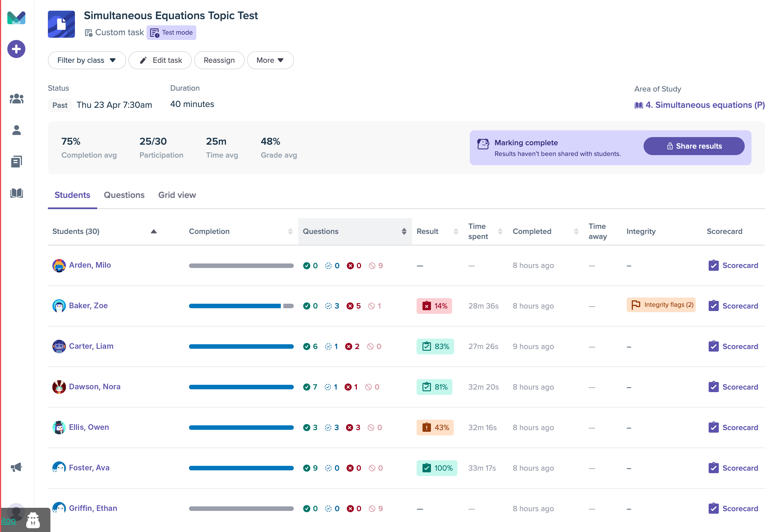Viewport: 774px width, 532px height.
Task: Click the Share results button
Action: [x=694, y=146]
